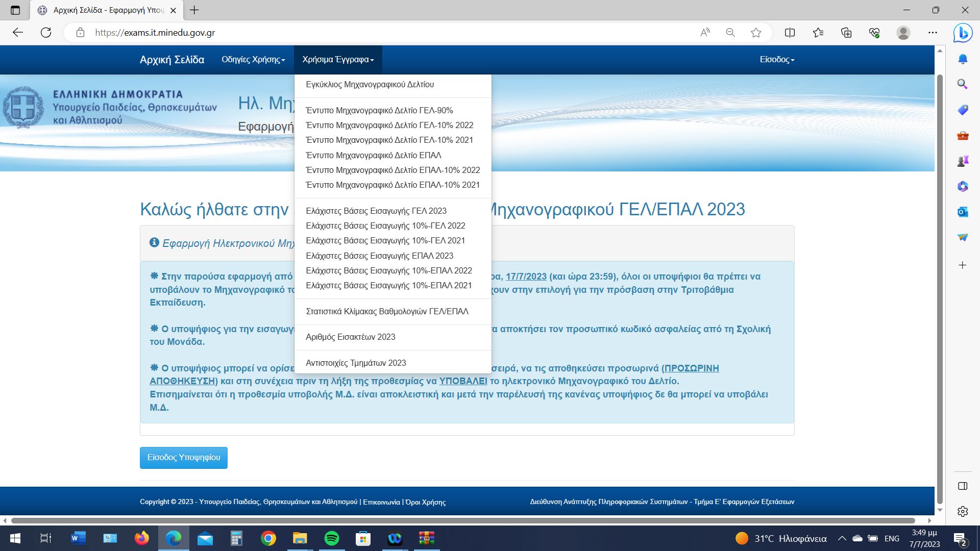Choose Ελάχιστες Βάσεις Εισαγωγής ΓΕΛ 2023

tap(376, 211)
